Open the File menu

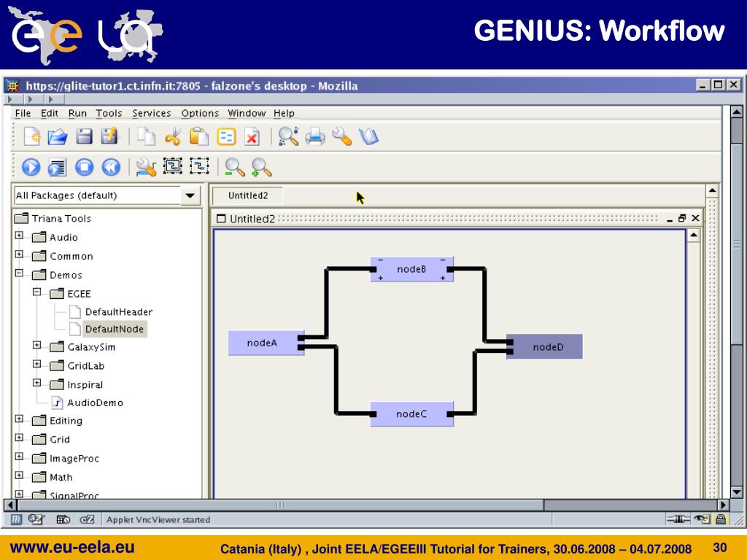[x=23, y=113]
